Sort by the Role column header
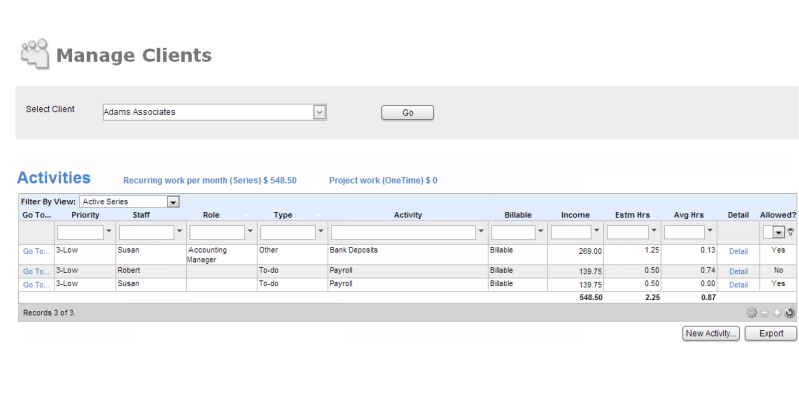Viewport: 799px width, 401px height. (211, 215)
